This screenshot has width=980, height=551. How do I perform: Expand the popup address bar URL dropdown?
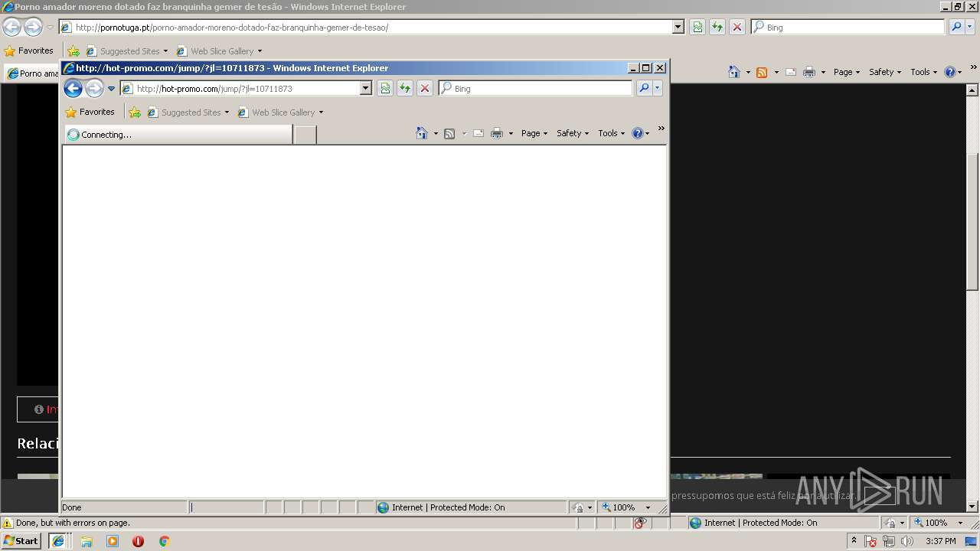366,89
